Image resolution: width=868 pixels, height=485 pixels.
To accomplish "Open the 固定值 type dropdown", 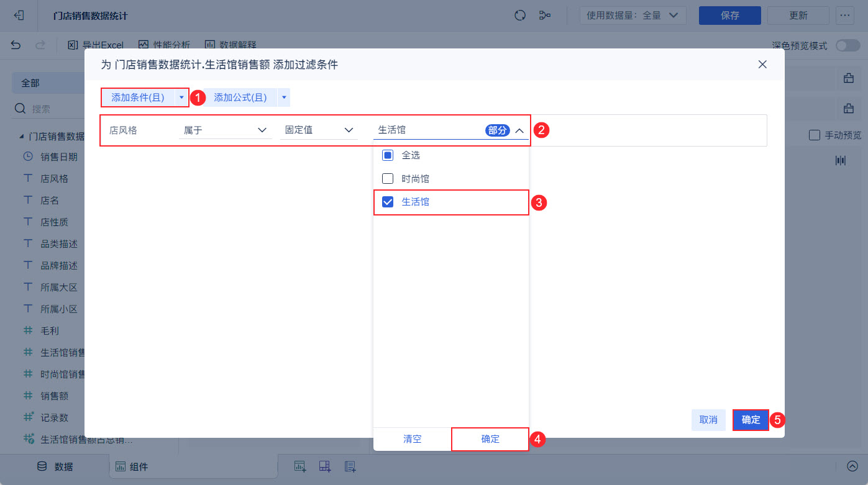I will [x=319, y=130].
